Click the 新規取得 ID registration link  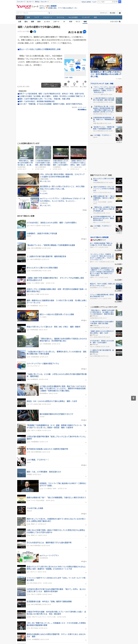point(54,6)
